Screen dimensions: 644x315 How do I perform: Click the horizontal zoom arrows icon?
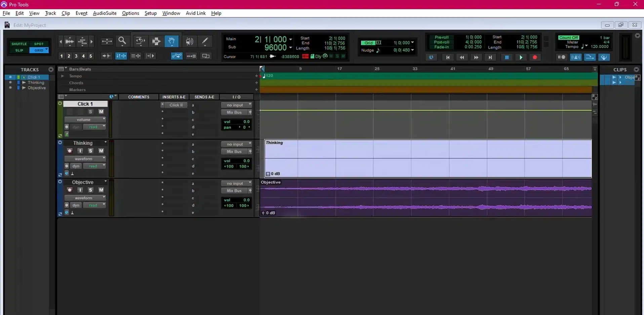[x=107, y=41]
